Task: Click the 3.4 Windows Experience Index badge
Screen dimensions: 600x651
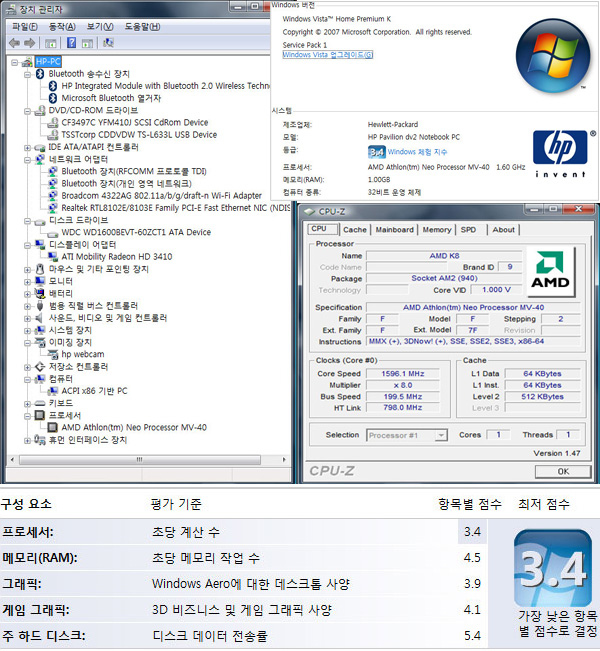Action: coord(376,152)
